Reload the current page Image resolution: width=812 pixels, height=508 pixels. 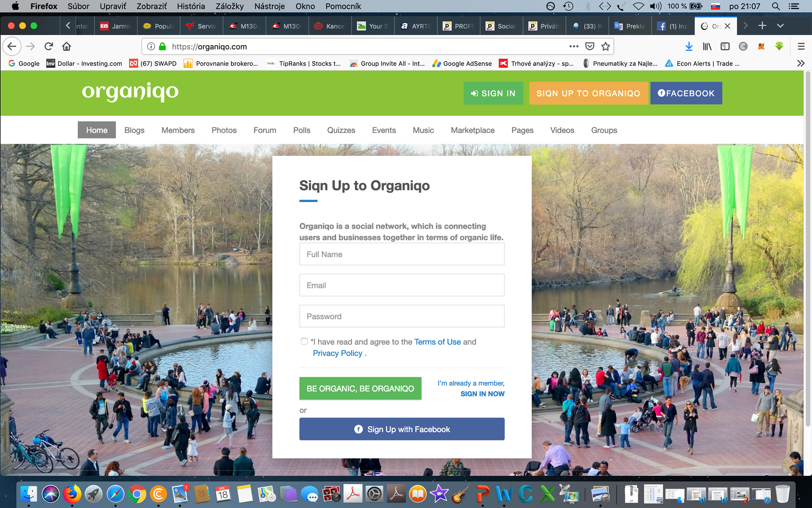48,46
